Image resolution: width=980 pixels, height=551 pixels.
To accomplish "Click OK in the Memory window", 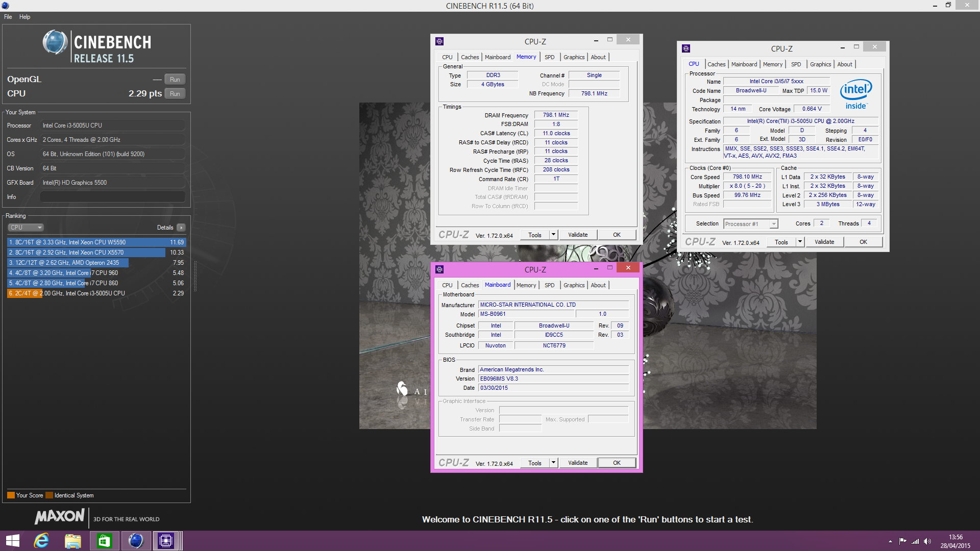I will (617, 235).
